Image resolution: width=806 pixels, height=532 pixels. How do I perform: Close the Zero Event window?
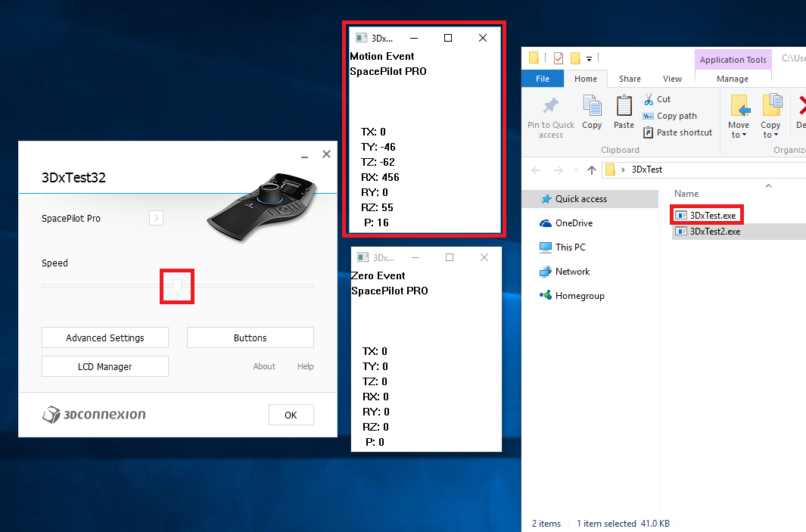tap(484, 257)
